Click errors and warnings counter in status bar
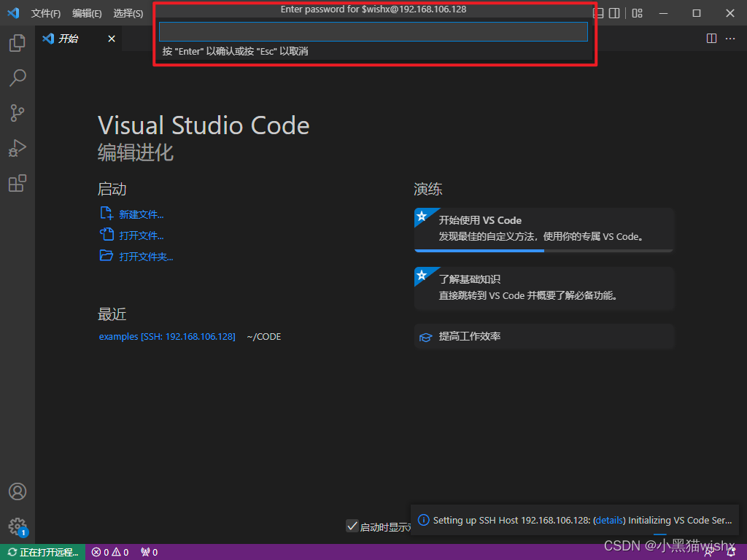This screenshot has width=747, height=560. click(109, 553)
